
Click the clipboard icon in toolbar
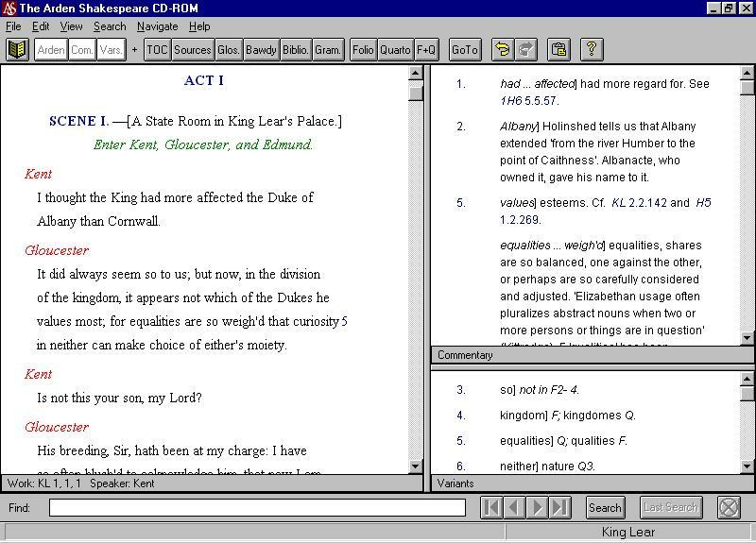point(558,50)
